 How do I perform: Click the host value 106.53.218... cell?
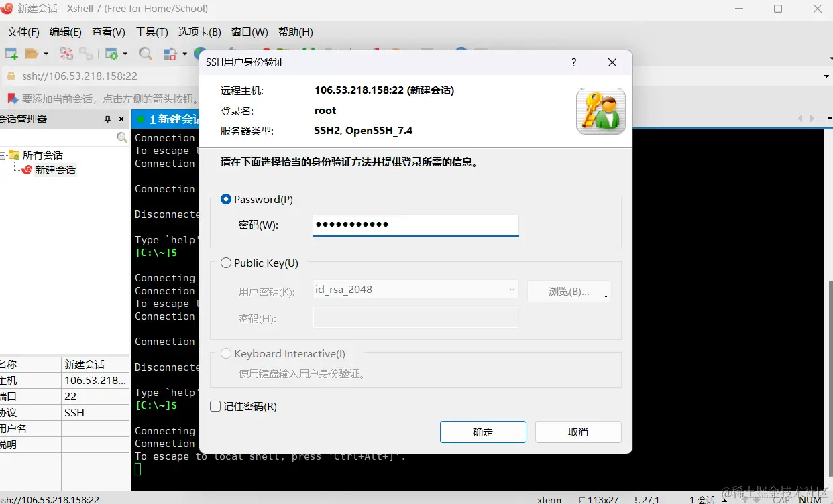(95, 380)
